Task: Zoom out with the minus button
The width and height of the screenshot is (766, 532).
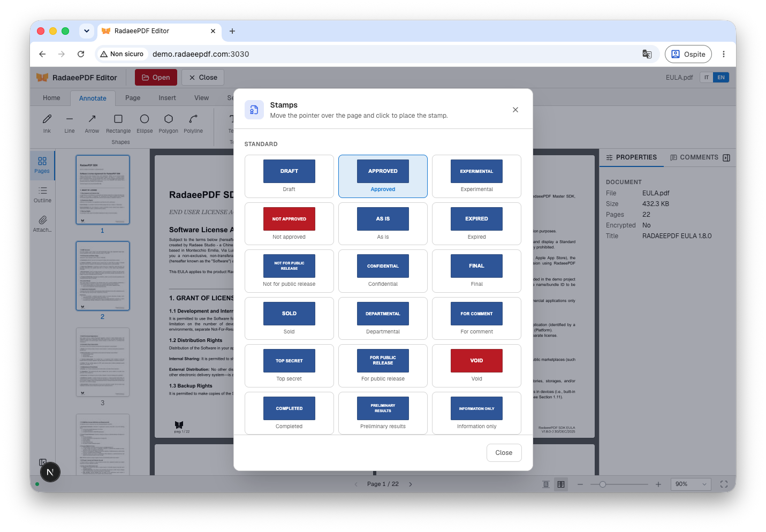Action: pyautogui.click(x=580, y=484)
